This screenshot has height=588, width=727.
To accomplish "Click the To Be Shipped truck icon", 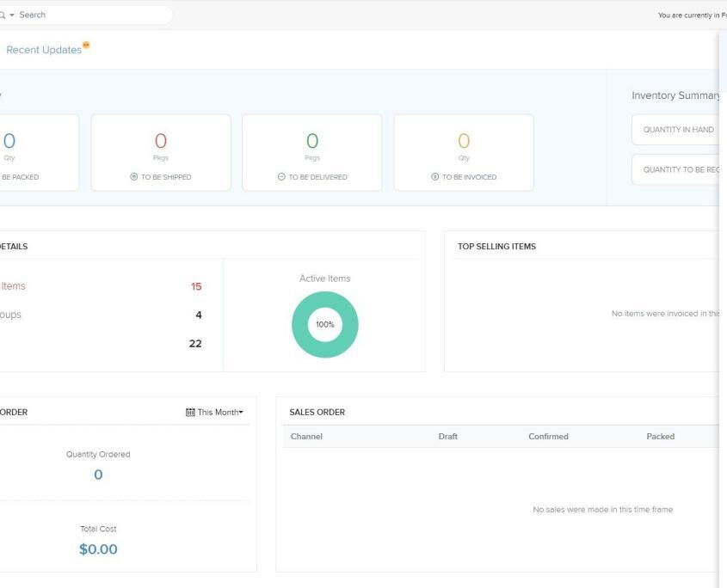I will pyautogui.click(x=134, y=176).
